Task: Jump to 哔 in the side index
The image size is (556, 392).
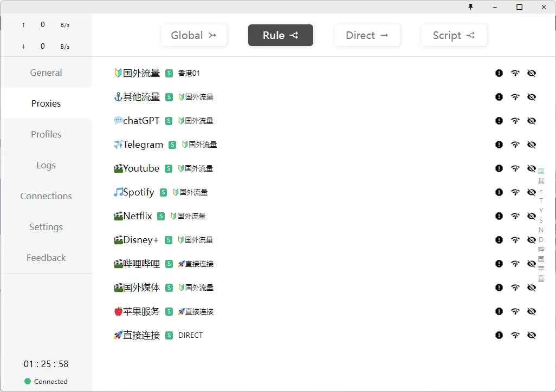Action: (541, 250)
